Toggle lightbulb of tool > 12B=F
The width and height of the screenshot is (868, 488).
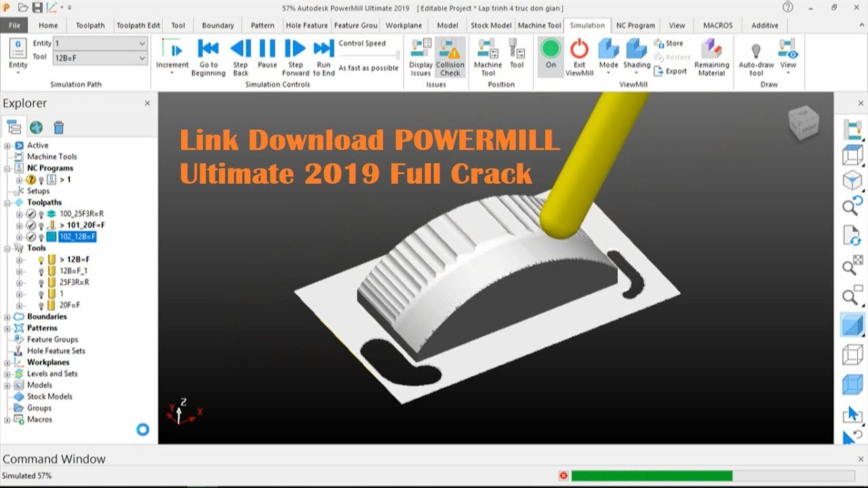(x=41, y=260)
